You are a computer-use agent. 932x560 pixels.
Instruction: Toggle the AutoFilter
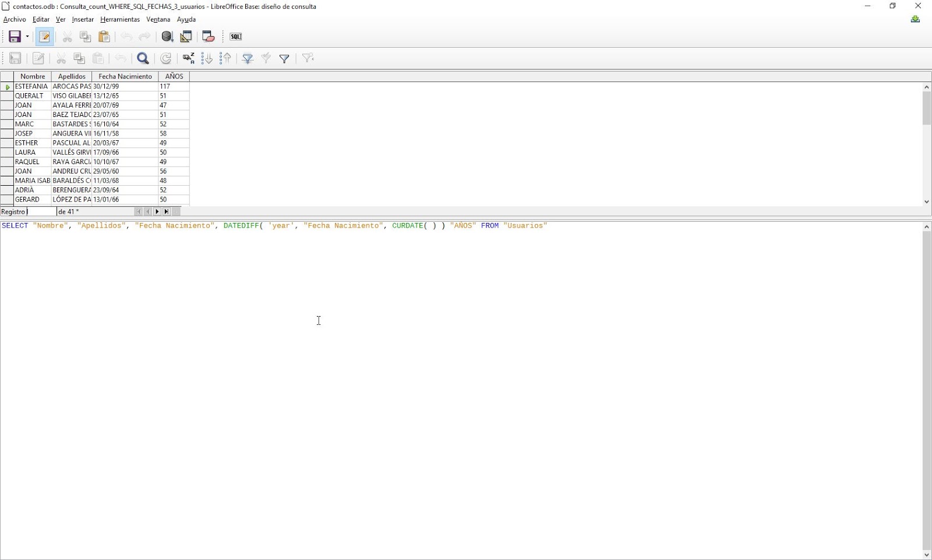click(x=247, y=58)
